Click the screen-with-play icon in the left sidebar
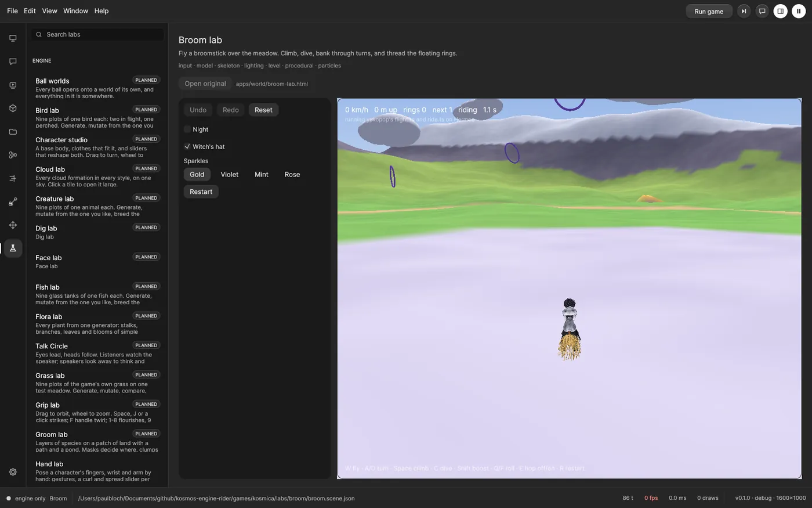812x508 pixels. point(13,85)
